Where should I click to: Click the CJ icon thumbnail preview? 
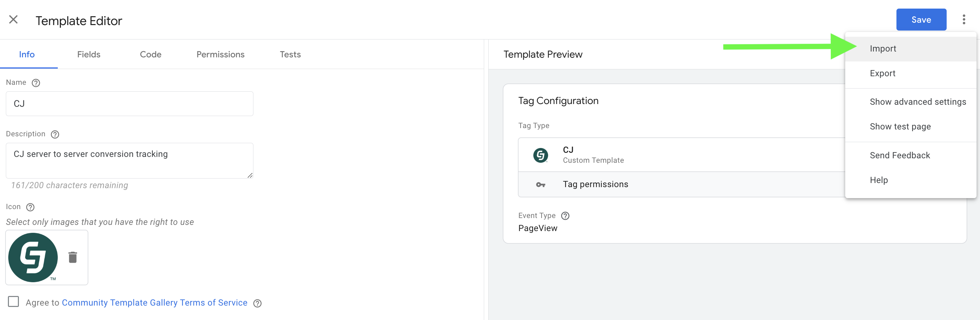(33, 257)
